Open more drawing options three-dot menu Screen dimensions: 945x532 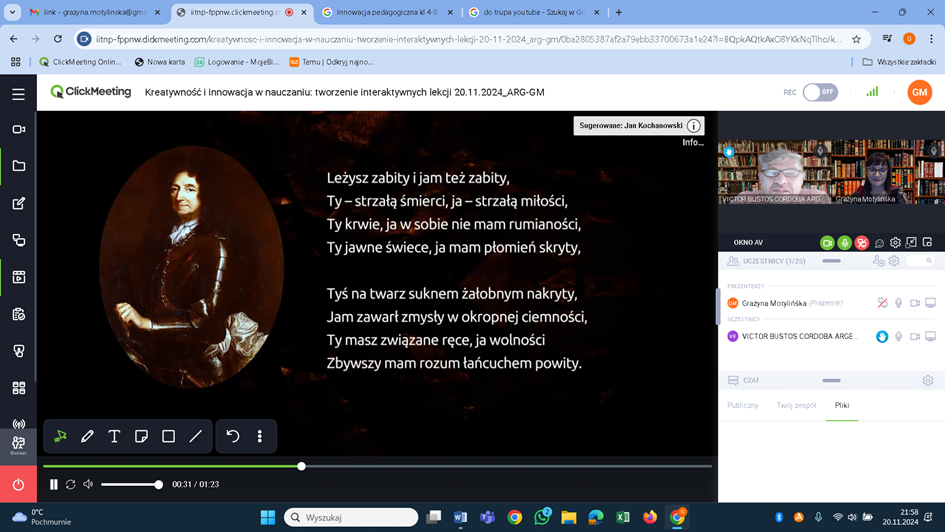260,436
